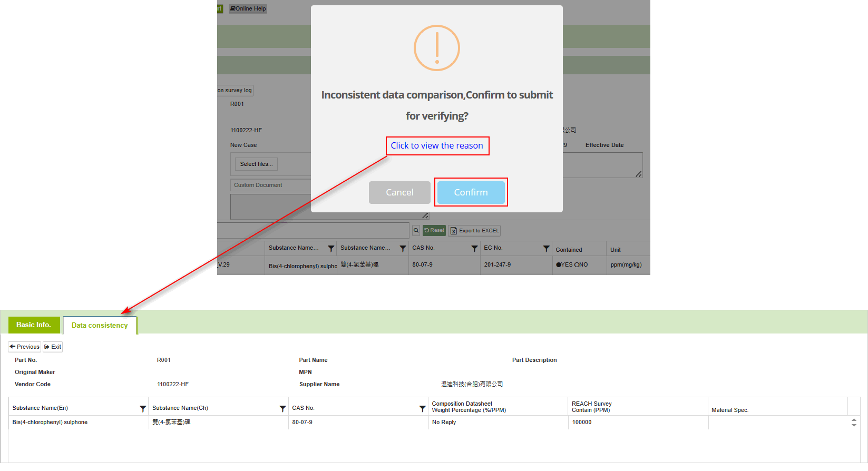Click the Confirm button in the dialog
This screenshot has width=868, height=471.
(x=471, y=192)
